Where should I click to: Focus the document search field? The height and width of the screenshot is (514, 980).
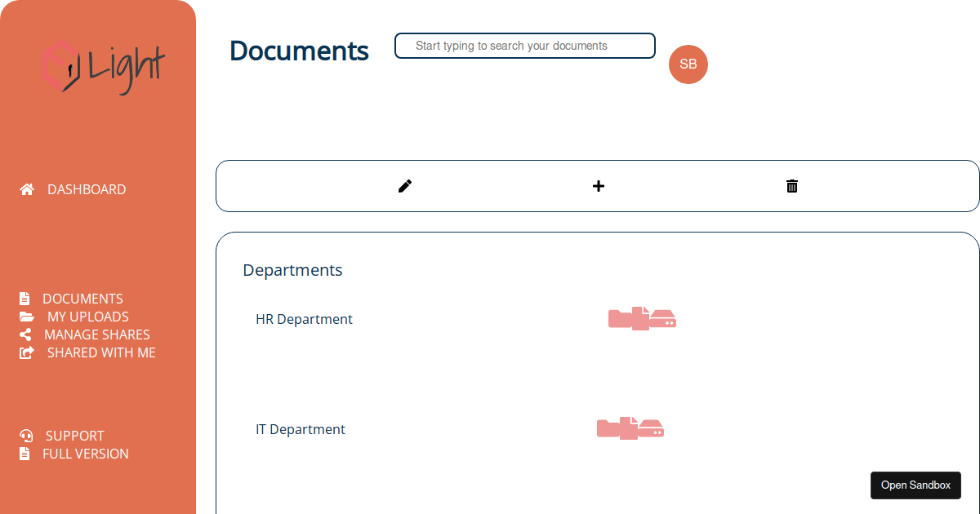point(525,46)
